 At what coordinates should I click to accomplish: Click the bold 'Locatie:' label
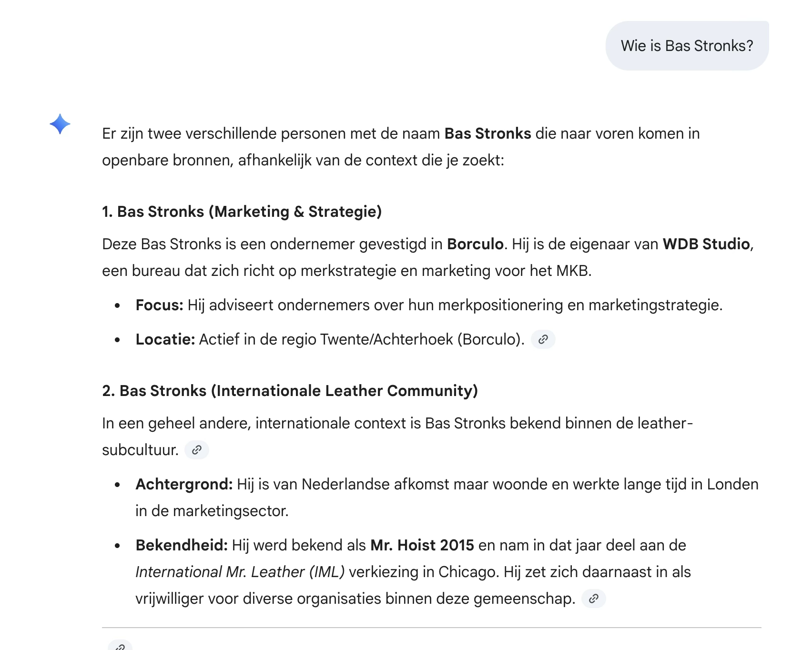point(165,339)
